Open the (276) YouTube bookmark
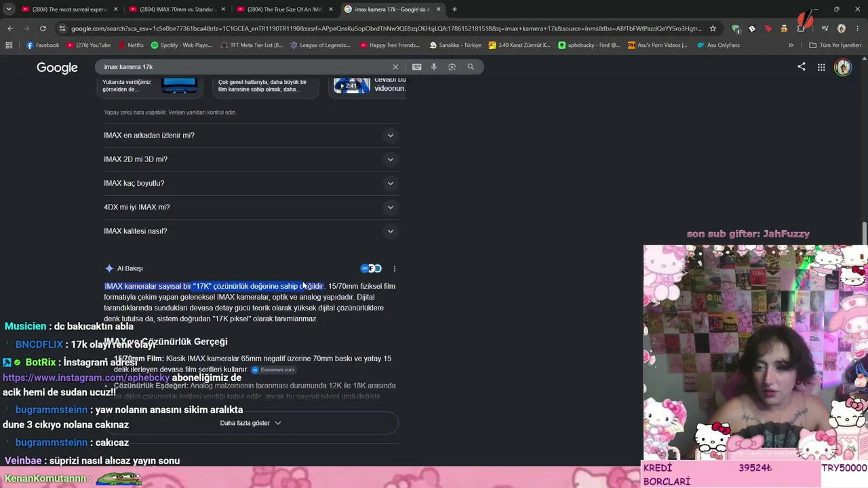The height and width of the screenshot is (488, 868). point(88,45)
